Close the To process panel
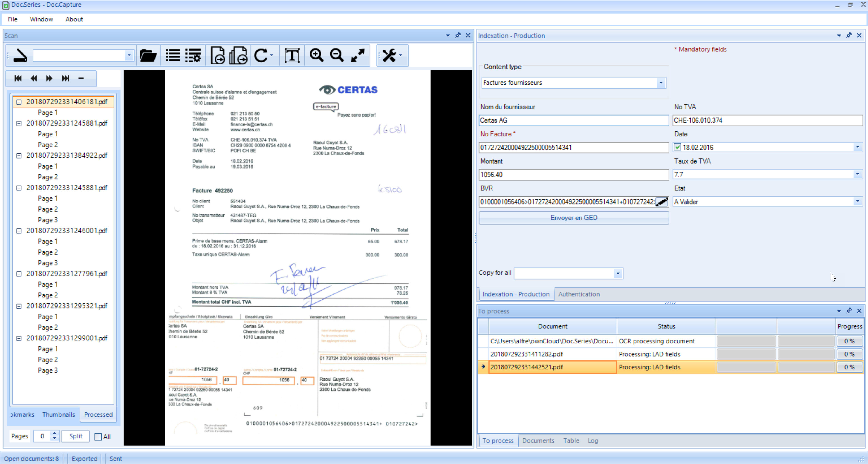This screenshot has height=464, width=868. 859,311
